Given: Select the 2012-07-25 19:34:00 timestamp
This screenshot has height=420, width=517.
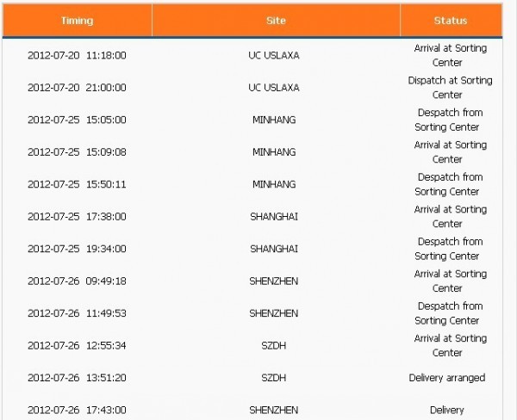Looking at the screenshot, I should tap(77, 249).
